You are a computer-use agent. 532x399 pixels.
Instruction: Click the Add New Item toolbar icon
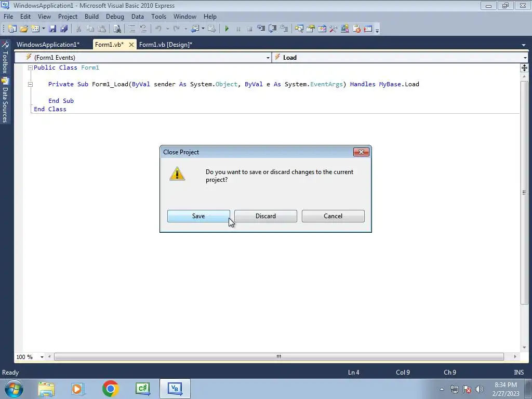coord(35,29)
